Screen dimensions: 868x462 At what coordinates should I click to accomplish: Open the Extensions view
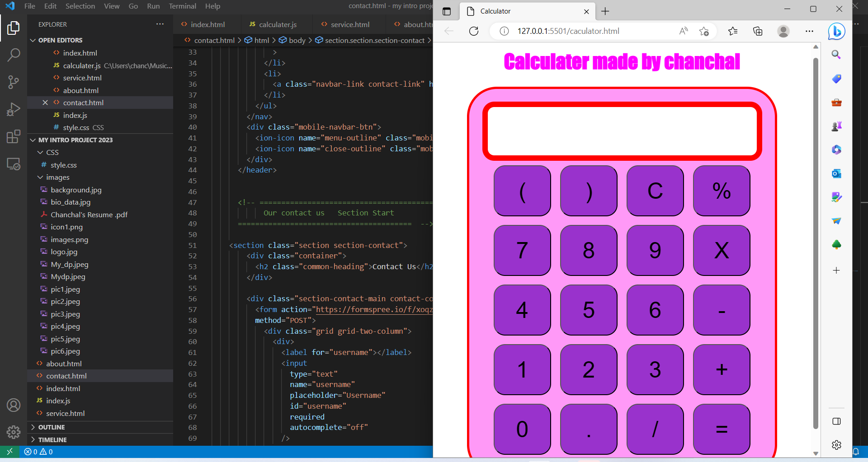tap(14, 136)
